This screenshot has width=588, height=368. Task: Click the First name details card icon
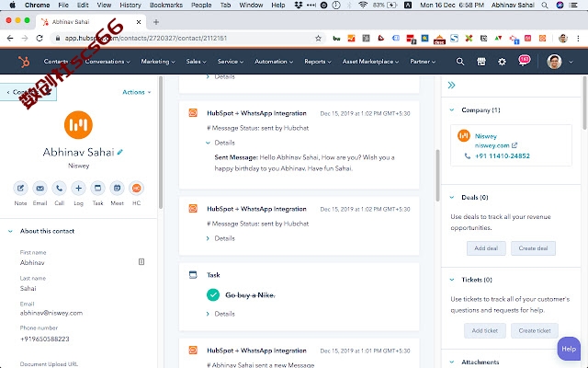(141, 261)
